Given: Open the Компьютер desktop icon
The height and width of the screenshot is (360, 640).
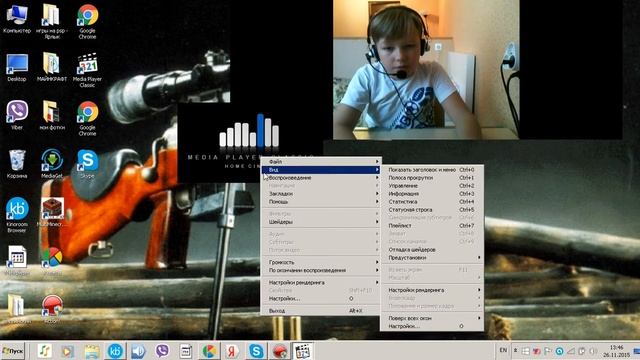Looking at the screenshot, I should [17, 18].
